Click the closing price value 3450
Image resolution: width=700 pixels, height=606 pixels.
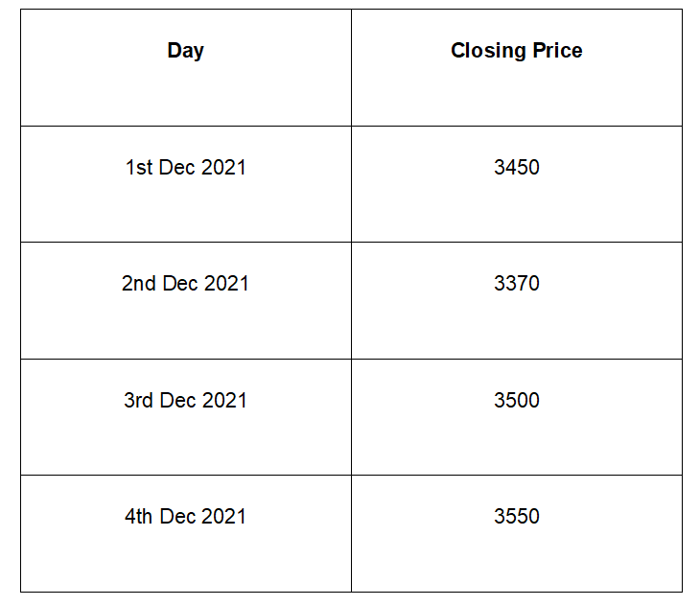pos(516,168)
